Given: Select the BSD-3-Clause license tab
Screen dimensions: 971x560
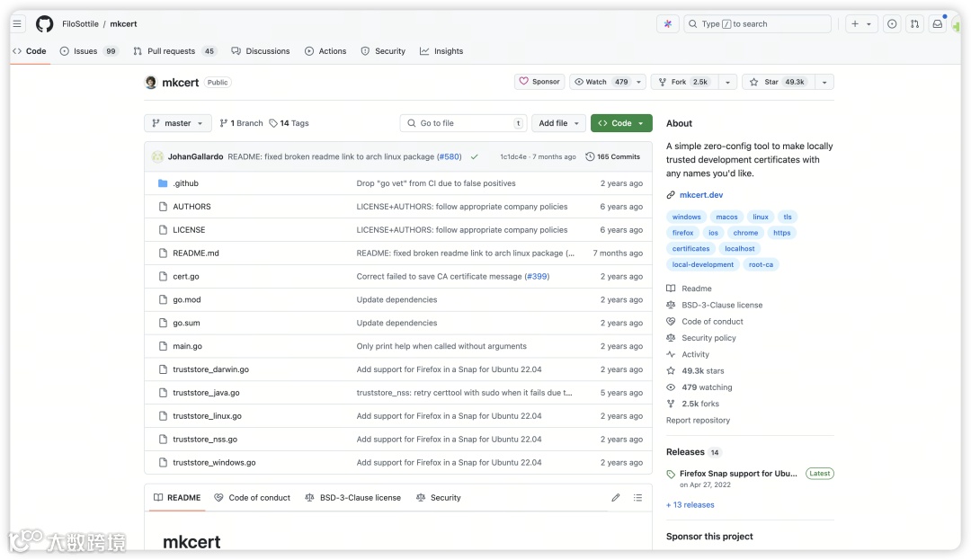Looking at the screenshot, I should click(353, 498).
